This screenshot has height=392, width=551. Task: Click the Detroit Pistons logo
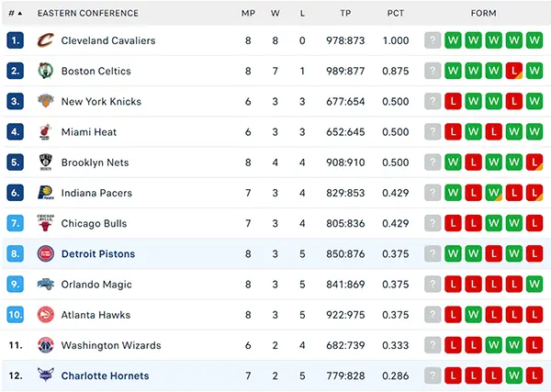tap(46, 253)
